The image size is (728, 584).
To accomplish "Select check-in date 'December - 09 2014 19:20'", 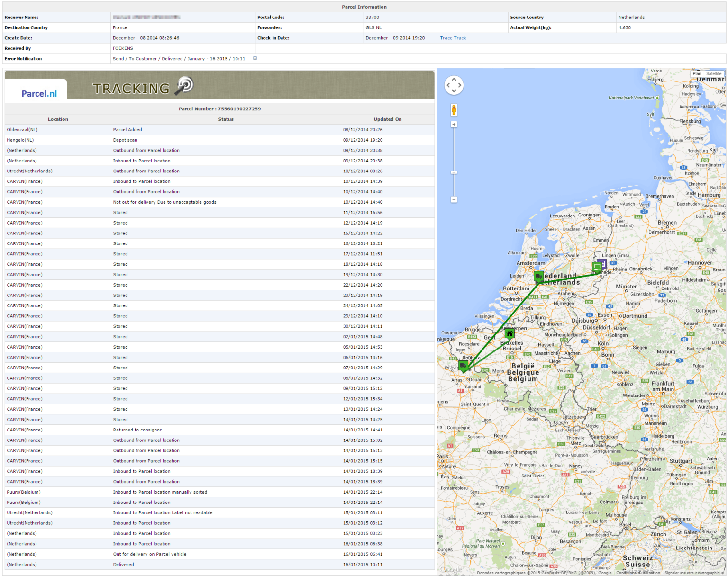I will pos(395,38).
